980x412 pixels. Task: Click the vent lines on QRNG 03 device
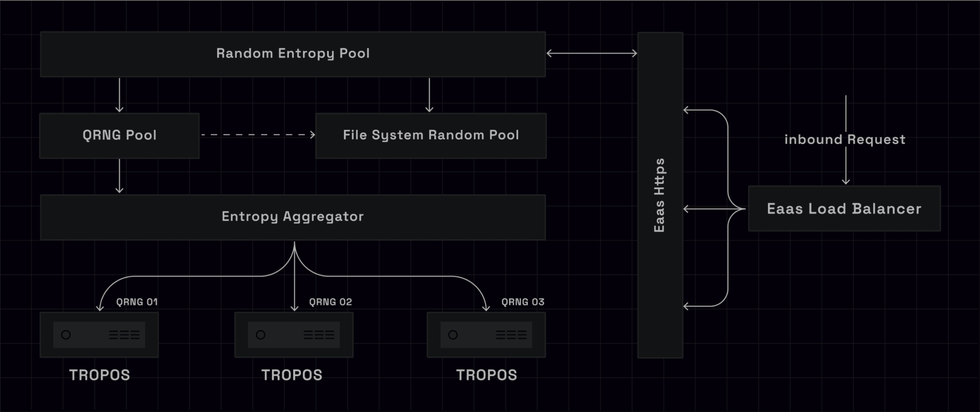click(511, 335)
